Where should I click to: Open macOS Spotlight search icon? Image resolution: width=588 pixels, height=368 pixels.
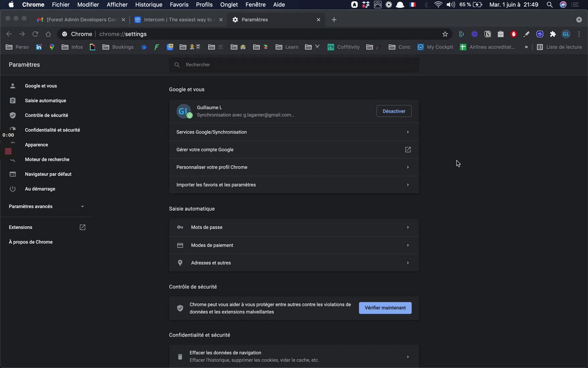[x=549, y=5]
